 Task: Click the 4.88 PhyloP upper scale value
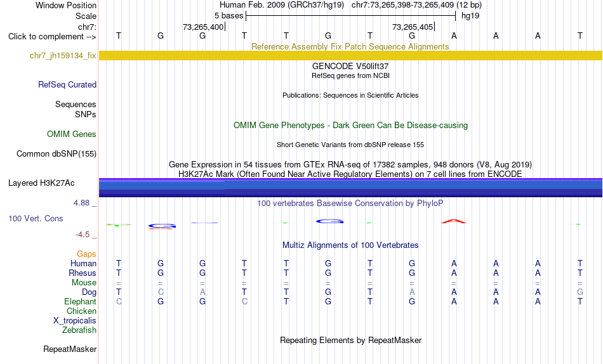(81, 202)
